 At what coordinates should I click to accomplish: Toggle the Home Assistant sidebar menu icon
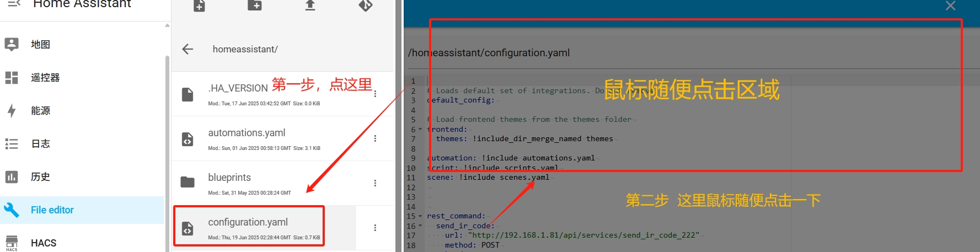click(14, 3)
